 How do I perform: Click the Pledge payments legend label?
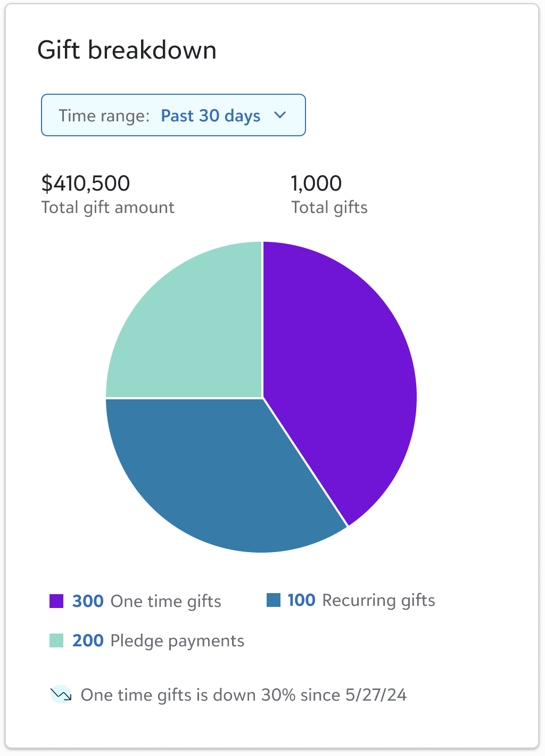point(177,640)
